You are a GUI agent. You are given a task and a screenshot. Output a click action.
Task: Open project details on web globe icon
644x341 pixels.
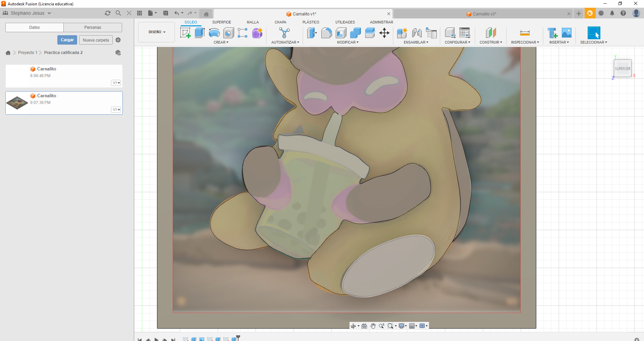click(x=118, y=53)
